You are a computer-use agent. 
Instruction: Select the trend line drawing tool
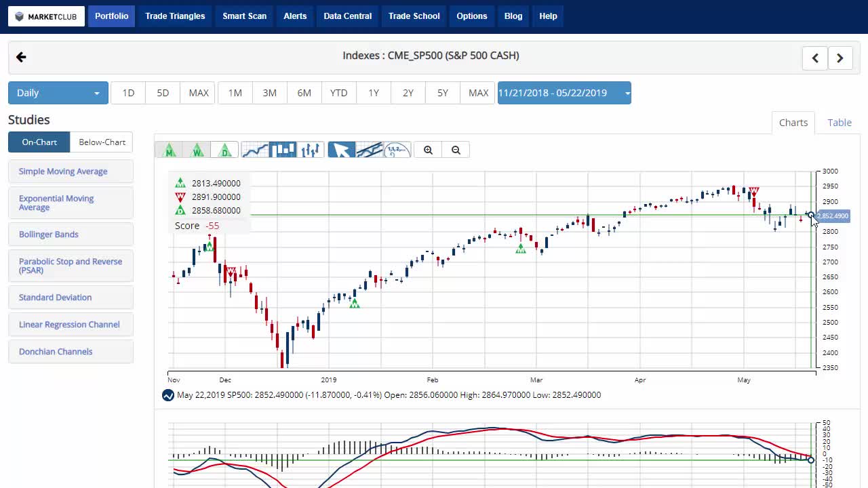[370, 150]
